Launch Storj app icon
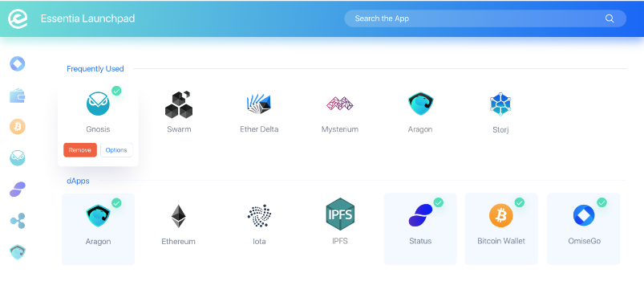Image resolution: width=644 pixels, height=306 pixels. point(500,104)
